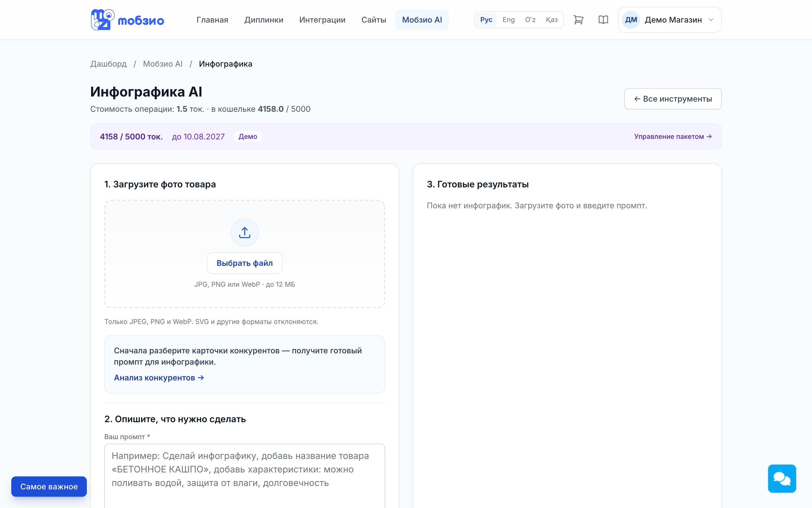Image resolution: width=812 pixels, height=508 pixels.
Task: Click the Инфографика AI heading
Action: [146, 92]
